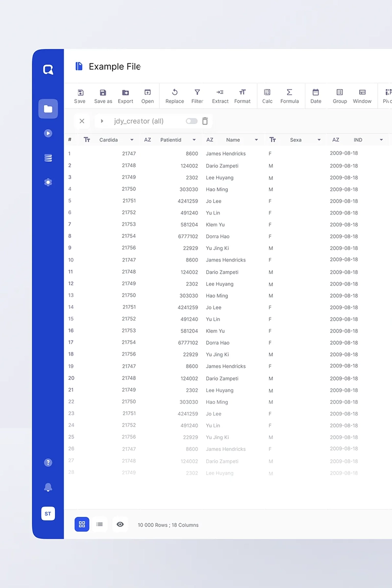This screenshot has height=588, width=392.
Task: Click the Example File title
Action: [x=115, y=67]
